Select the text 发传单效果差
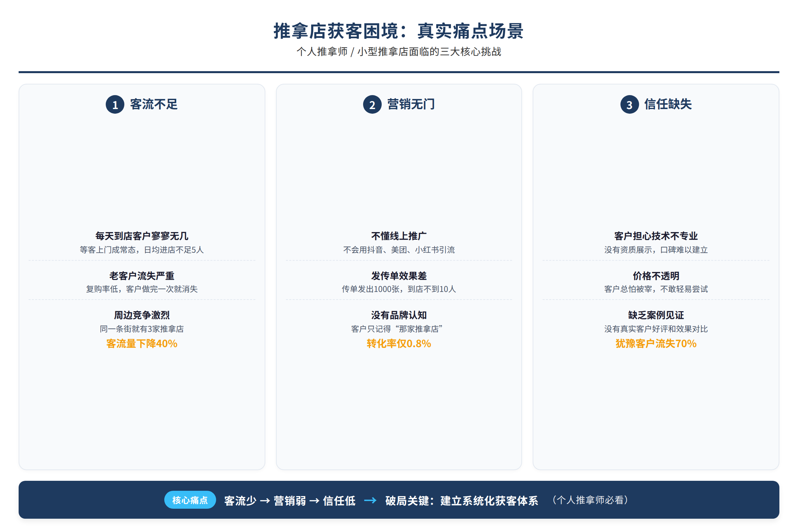 click(399, 276)
